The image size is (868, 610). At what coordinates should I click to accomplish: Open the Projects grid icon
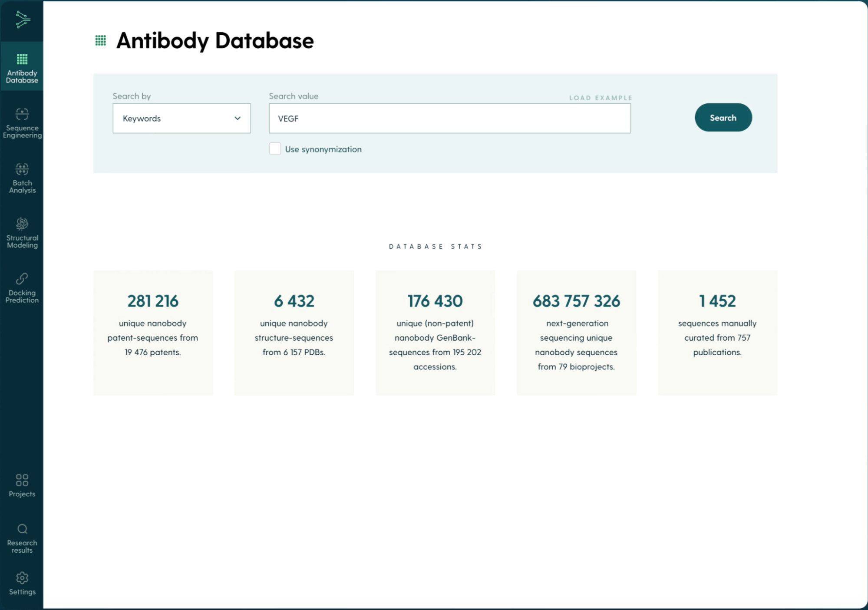(22, 480)
